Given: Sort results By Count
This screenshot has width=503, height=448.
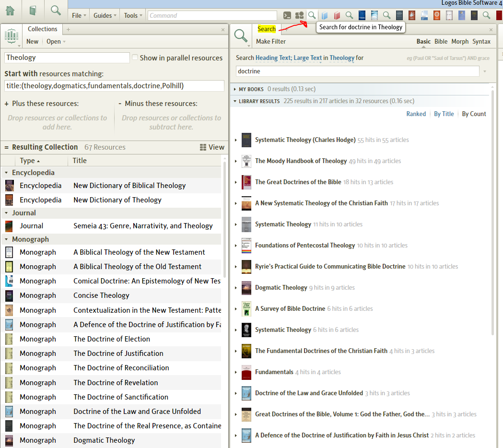Looking at the screenshot, I should click(474, 114).
